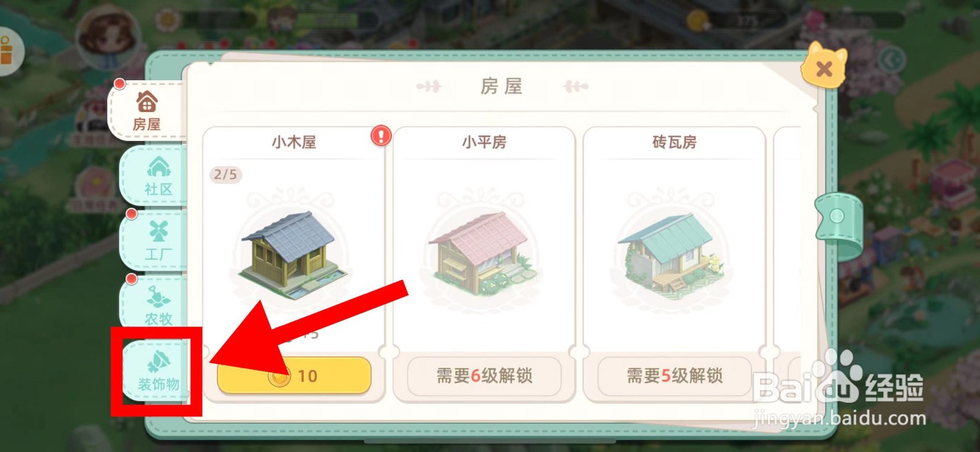
Task: Tap the red exclamation alert on 小木屋
Action: [x=380, y=135]
